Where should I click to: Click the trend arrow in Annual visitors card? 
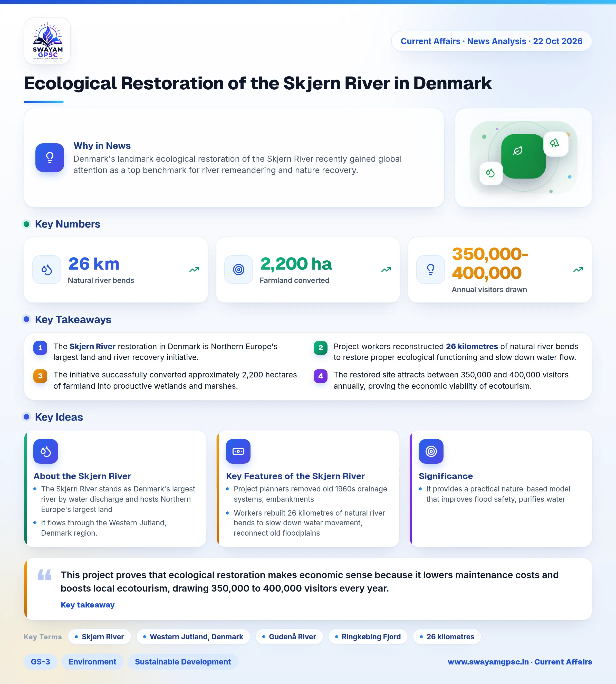578,270
